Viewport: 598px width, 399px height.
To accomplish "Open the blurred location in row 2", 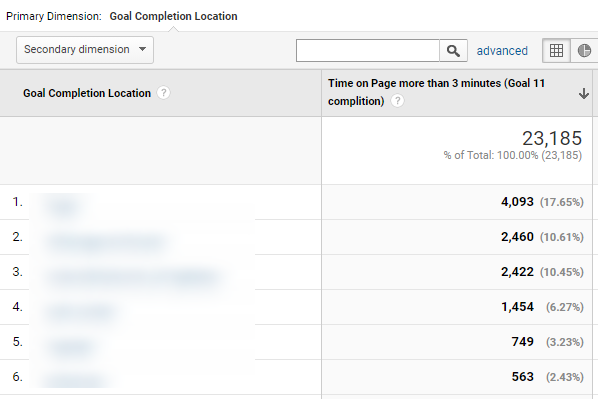I will point(105,241).
